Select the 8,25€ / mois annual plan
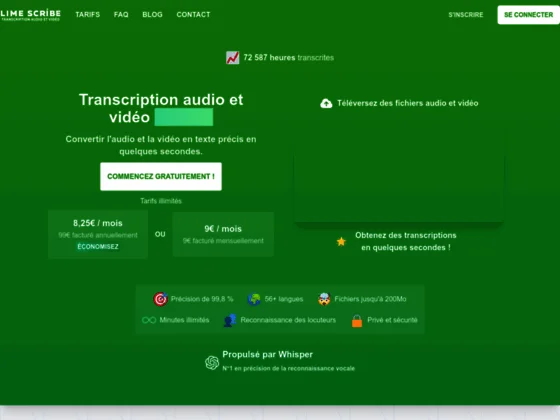This screenshot has width=560, height=420. point(98,234)
